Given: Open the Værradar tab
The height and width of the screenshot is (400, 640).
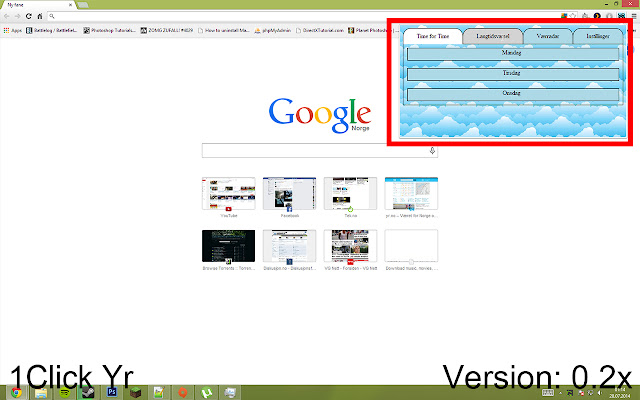Looking at the screenshot, I should coord(548,36).
